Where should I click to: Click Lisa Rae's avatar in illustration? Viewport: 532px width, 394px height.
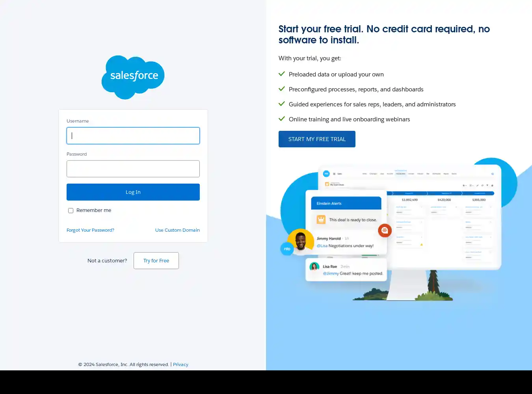(314, 267)
